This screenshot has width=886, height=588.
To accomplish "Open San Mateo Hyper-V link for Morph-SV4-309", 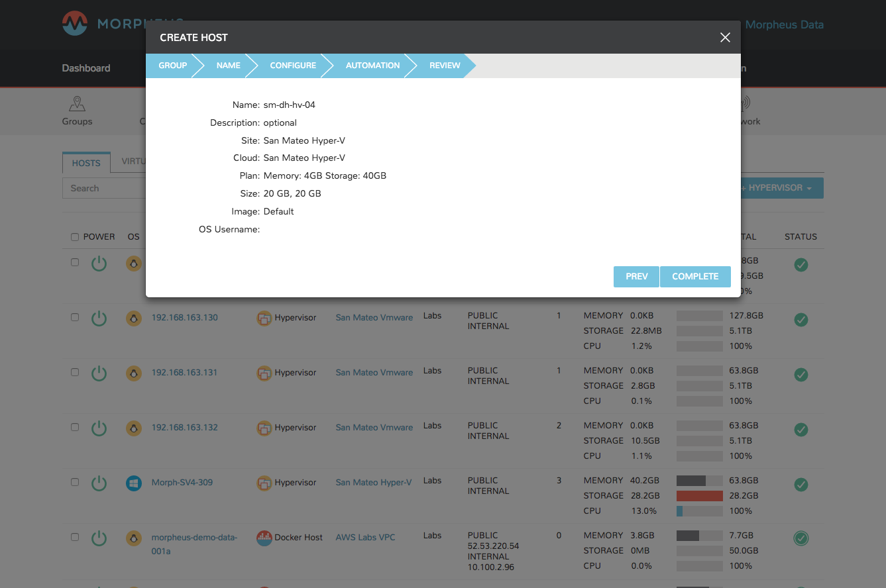I will (373, 482).
